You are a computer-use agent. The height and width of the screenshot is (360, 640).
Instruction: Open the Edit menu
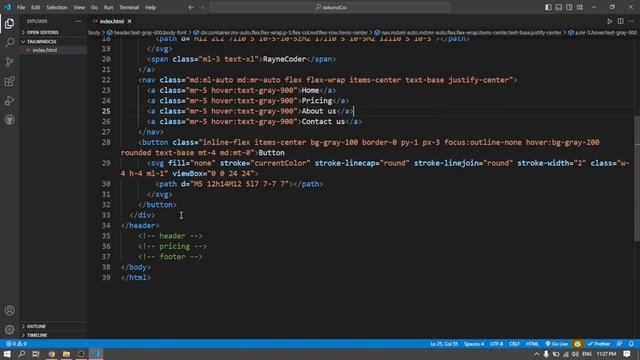click(36, 7)
